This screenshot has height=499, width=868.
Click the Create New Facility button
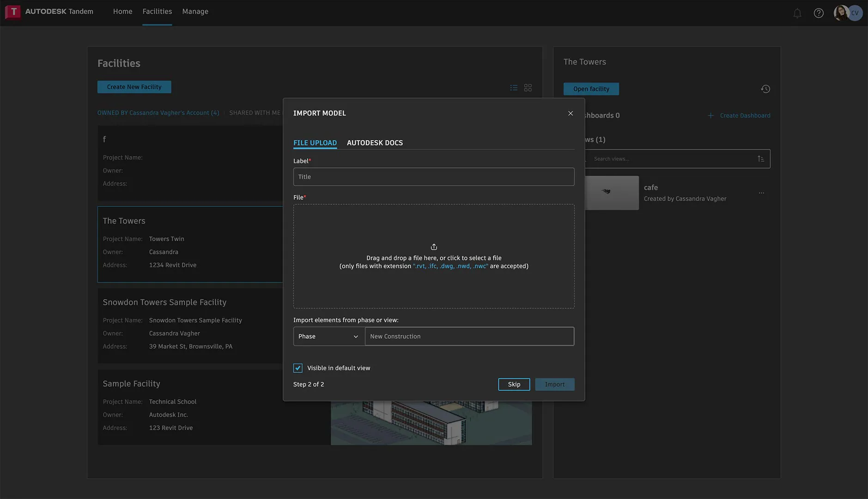134,87
